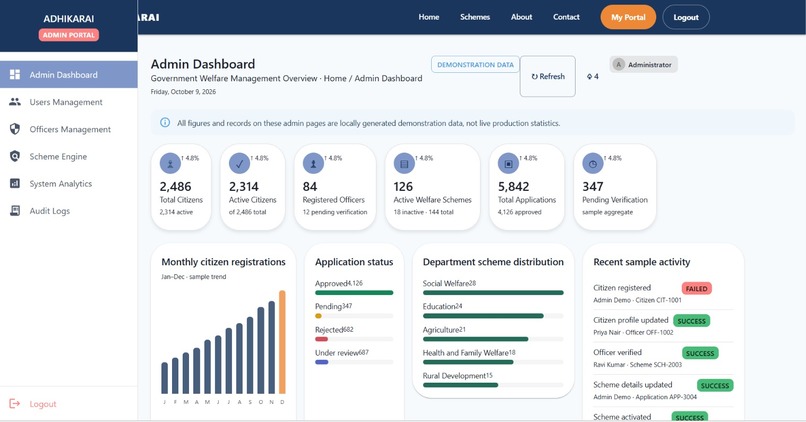The width and height of the screenshot is (806, 422).
Task: Click the orange My Portal button
Action: click(628, 17)
